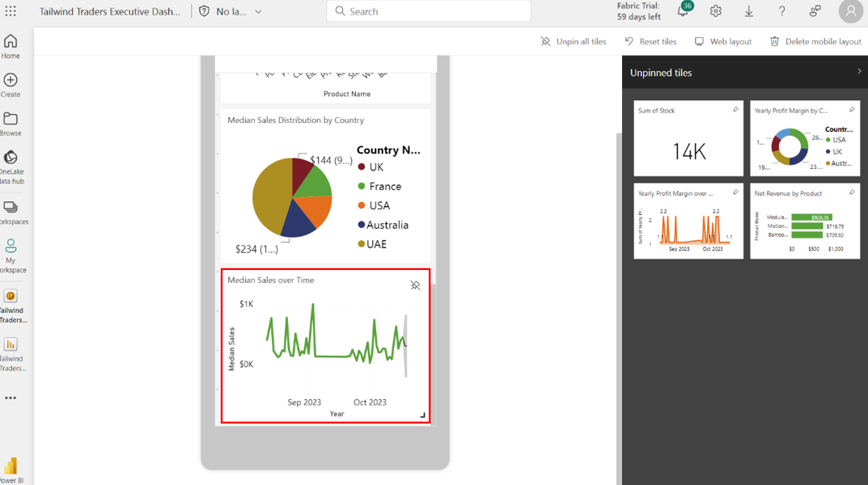
Task: Open the more options ellipsis in sidebar
Action: (x=11, y=398)
